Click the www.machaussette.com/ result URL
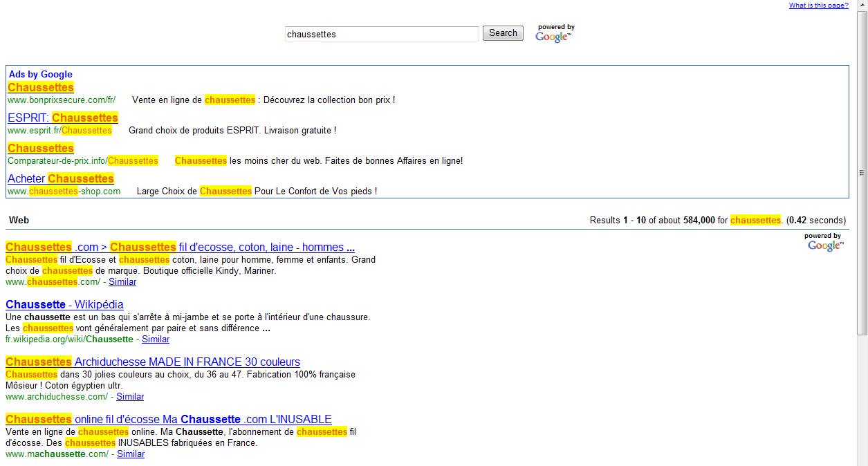Image resolution: width=868 pixels, height=466 pixels. (57, 454)
